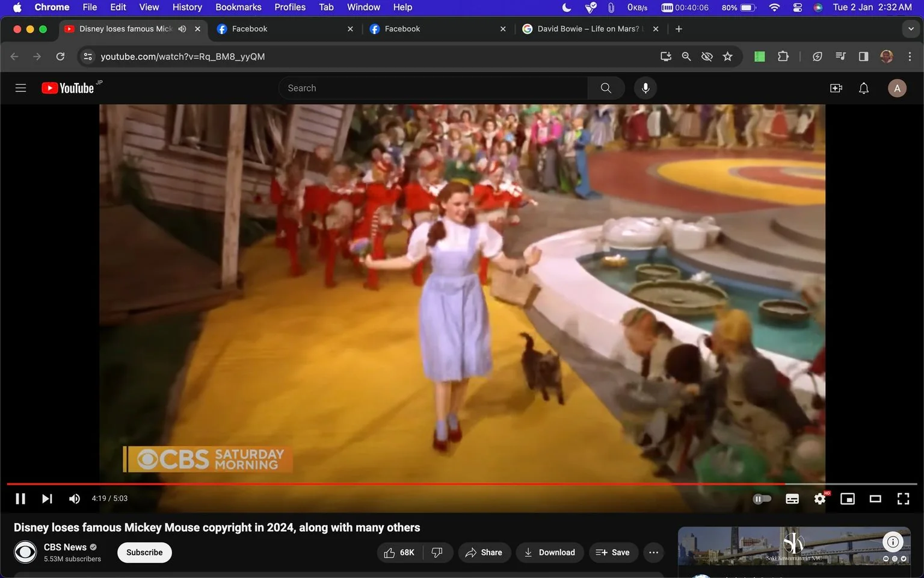Open macOS Control Center
Image resolution: width=924 pixels, height=578 pixels.
(x=797, y=7)
